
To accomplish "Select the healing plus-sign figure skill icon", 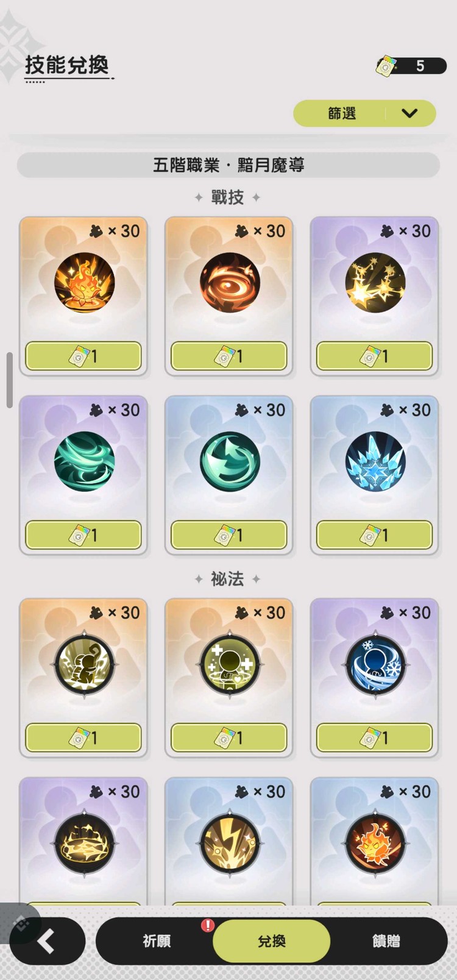I will pyautogui.click(x=230, y=664).
